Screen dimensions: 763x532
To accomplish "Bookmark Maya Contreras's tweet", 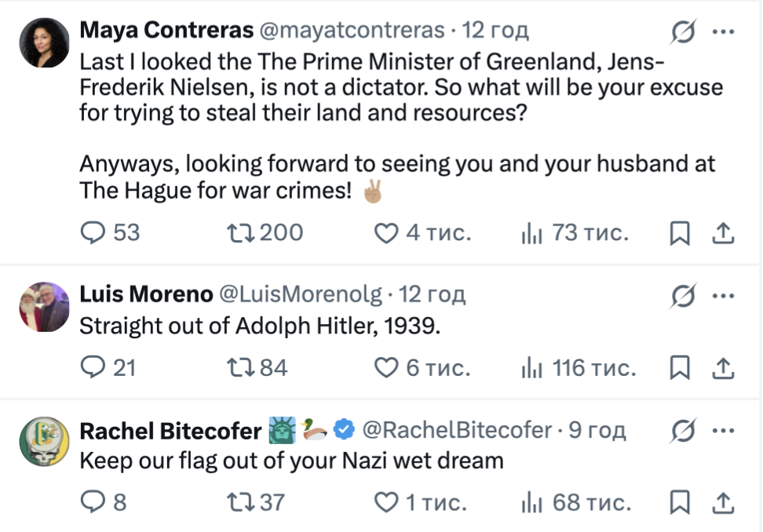I will (680, 233).
